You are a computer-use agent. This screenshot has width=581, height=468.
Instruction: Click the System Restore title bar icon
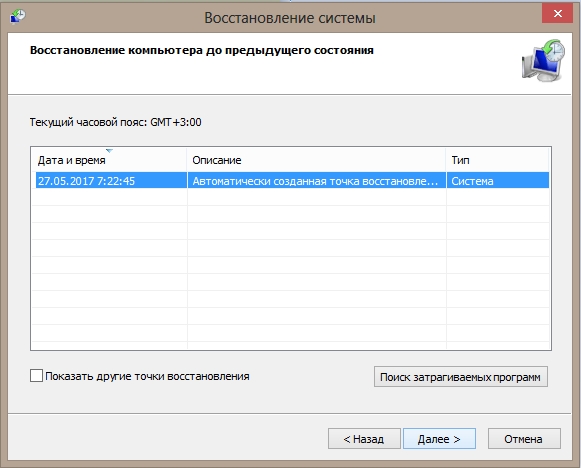click(18, 17)
